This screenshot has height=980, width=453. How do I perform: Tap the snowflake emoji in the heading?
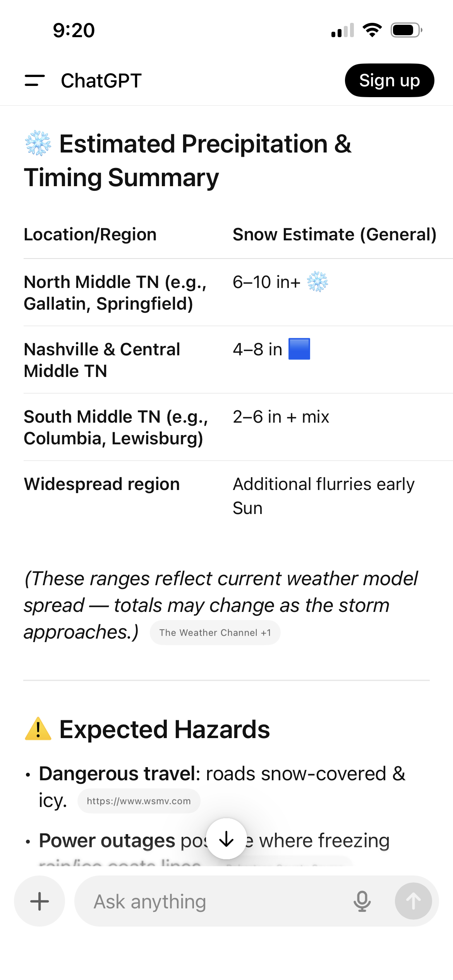click(x=38, y=144)
